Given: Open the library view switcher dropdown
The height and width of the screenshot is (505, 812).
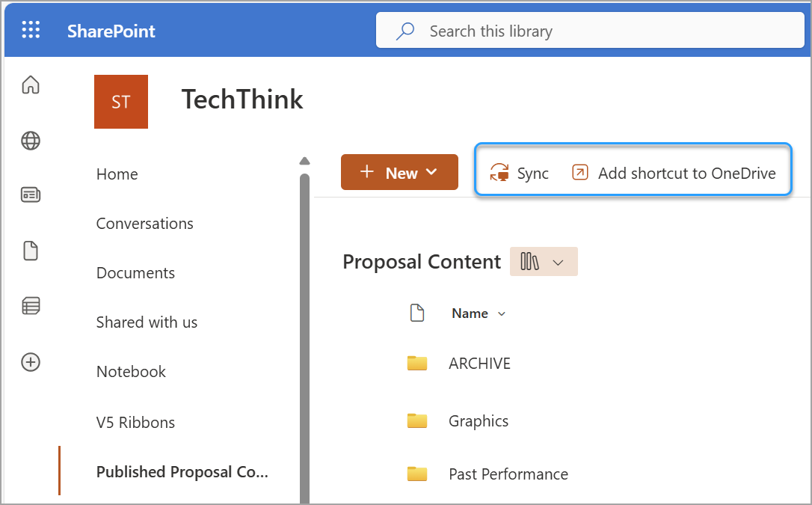Looking at the screenshot, I should point(544,262).
